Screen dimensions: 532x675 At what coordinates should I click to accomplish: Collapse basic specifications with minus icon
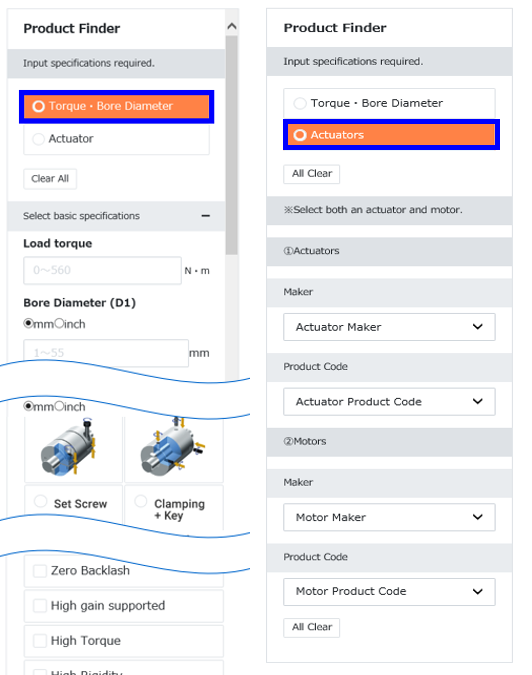(206, 216)
